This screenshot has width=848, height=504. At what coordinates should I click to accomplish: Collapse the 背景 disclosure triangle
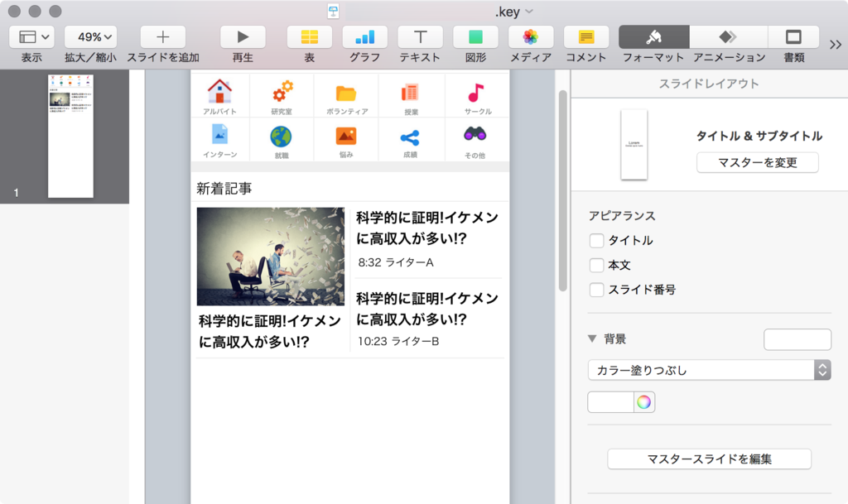(x=592, y=338)
